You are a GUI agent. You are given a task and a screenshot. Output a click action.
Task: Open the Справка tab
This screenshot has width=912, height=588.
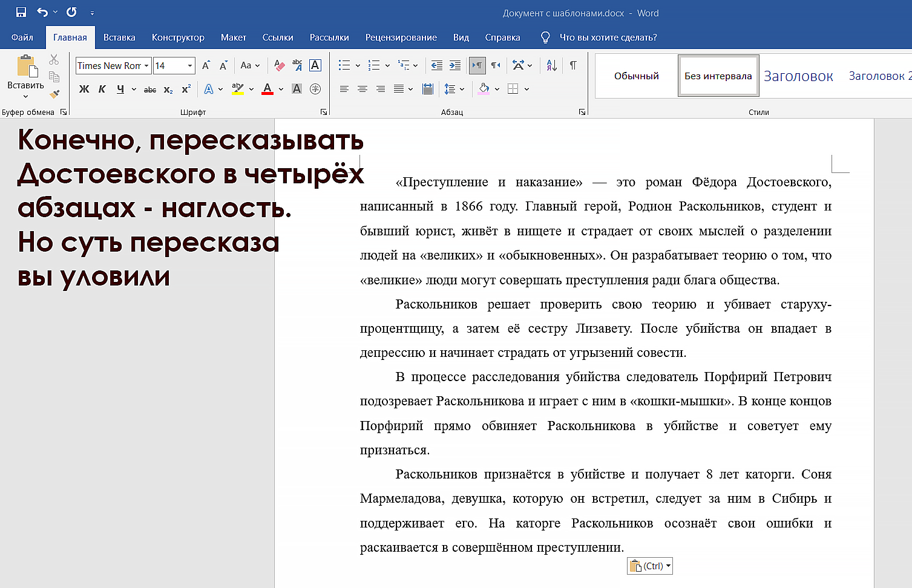coord(503,38)
